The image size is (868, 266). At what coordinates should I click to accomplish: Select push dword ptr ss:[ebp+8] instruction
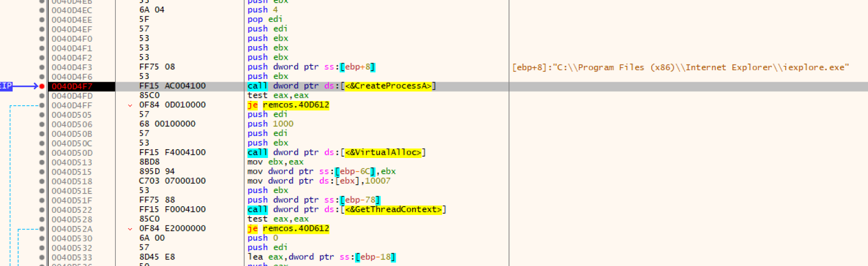[x=311, y=67]
